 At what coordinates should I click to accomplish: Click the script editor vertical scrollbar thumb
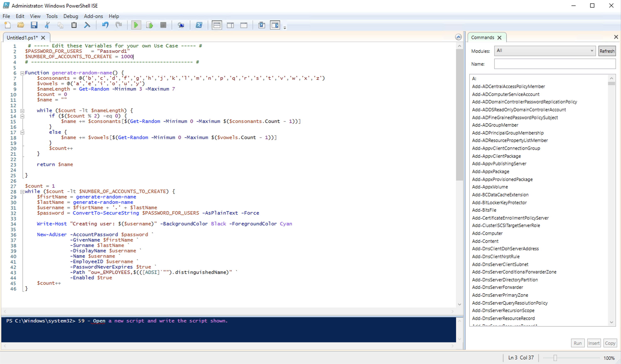(459, 115)
